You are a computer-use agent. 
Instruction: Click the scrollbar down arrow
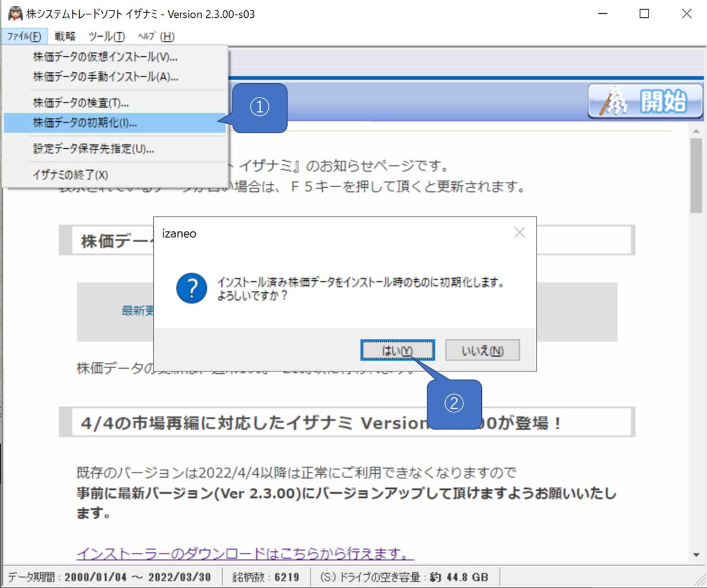pos(697,555)
